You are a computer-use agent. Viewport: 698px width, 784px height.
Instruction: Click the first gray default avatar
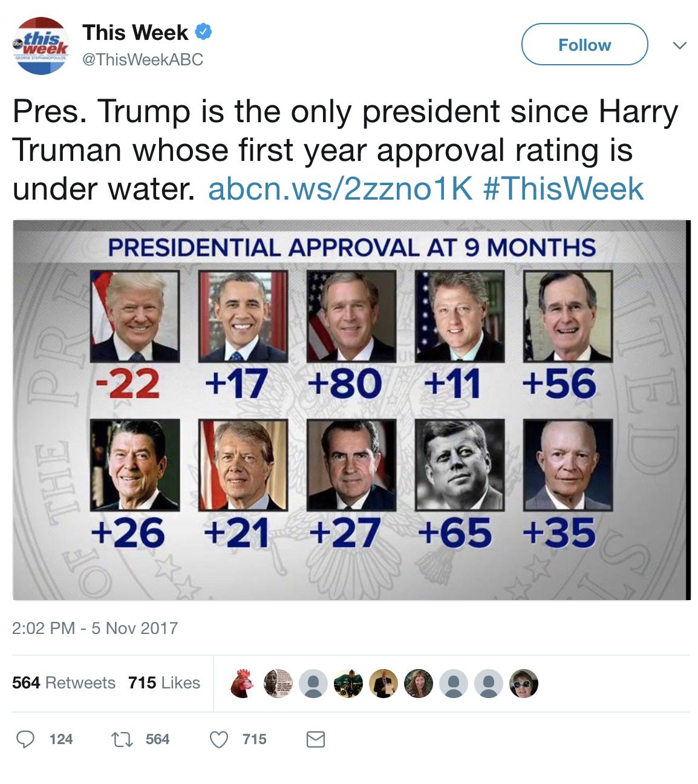[x=313, y=684]
